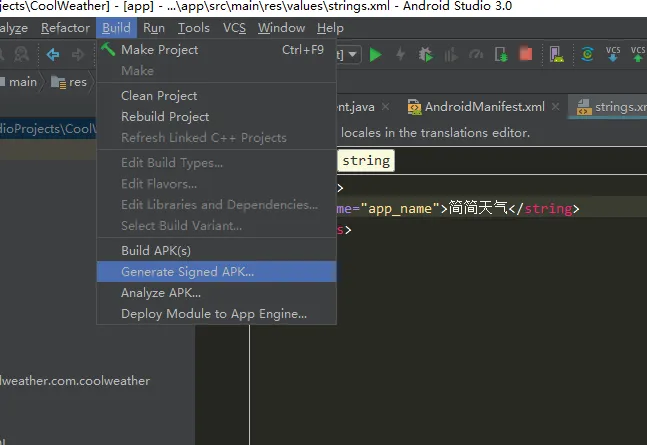Start debugging with the bug icon
Screen dimensions: 647x445
coord(425,54)
